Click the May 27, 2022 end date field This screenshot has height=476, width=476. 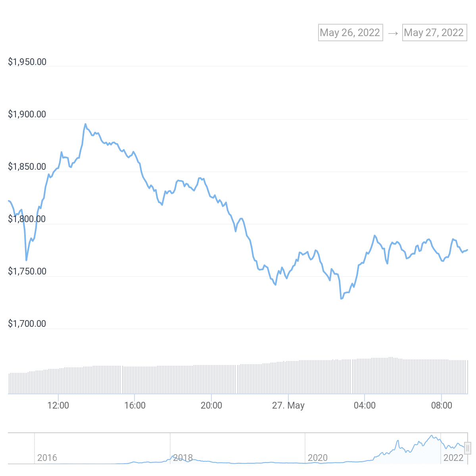[x=434, y=33]
